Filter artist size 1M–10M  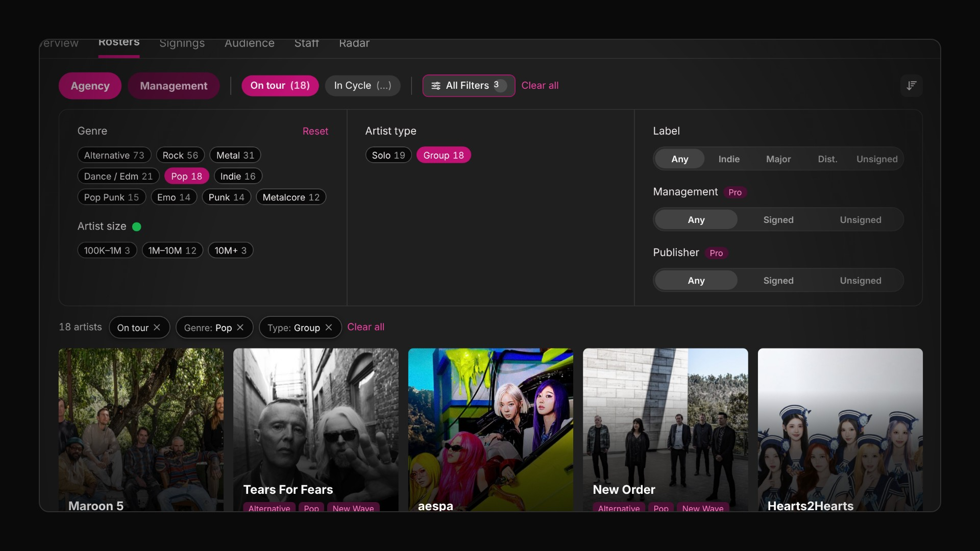coord(173,250)
